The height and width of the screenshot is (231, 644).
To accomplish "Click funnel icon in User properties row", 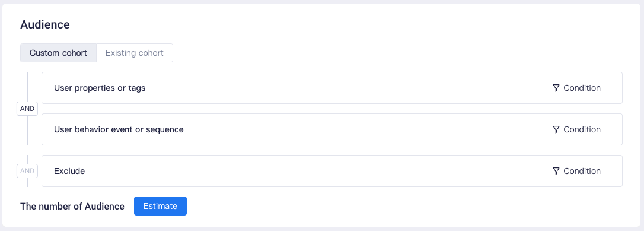I will coord(556,88).
